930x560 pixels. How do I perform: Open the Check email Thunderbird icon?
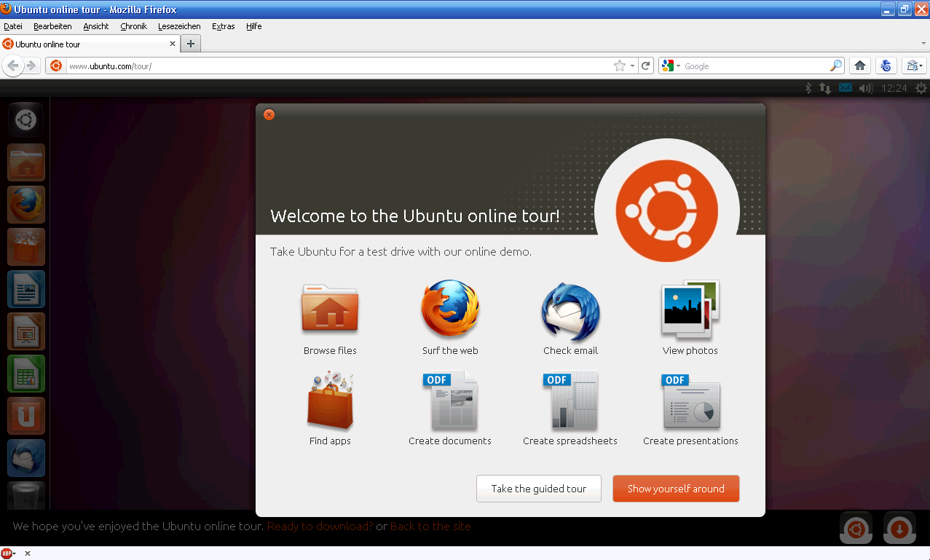coord(570,311)
